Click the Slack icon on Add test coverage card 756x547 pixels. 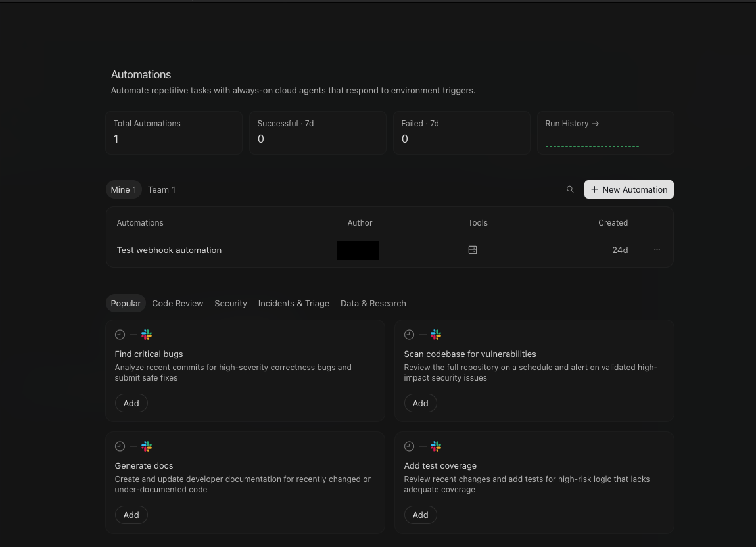click(x=436, y=446)
